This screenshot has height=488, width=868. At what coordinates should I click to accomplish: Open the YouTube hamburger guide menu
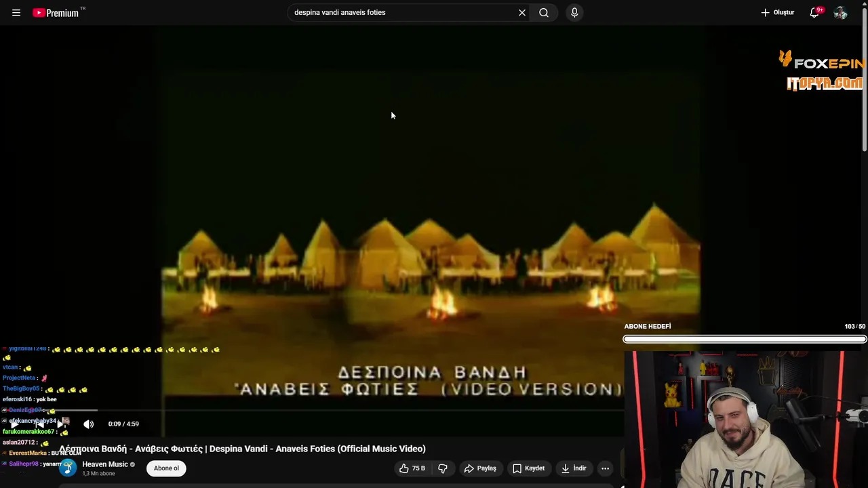click(x=16, y=13)
